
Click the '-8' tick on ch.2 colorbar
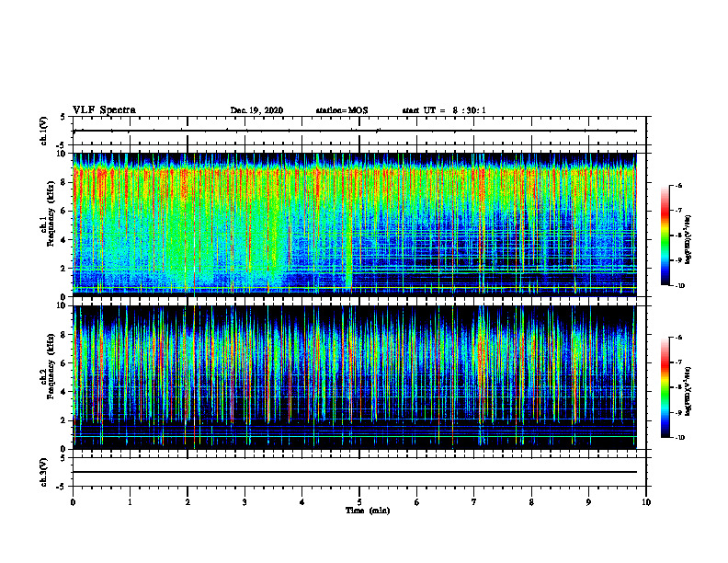pyautogui.click(x=679, y=387)
